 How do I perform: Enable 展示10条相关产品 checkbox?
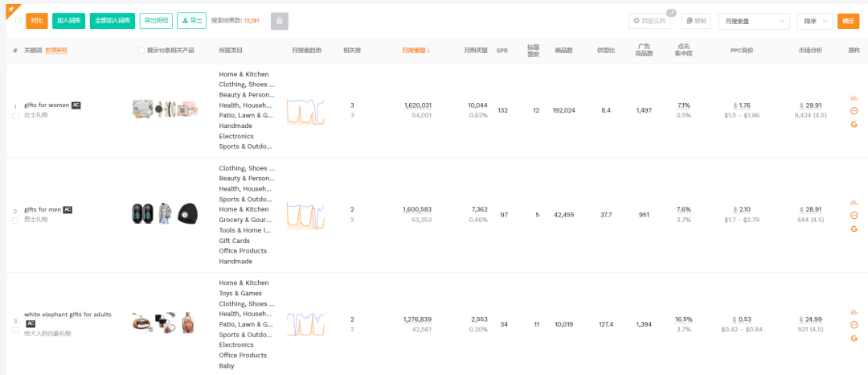pos(142,51)
